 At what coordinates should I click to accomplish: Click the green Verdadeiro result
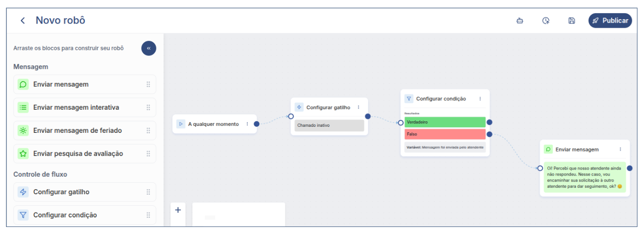point(444,122)
